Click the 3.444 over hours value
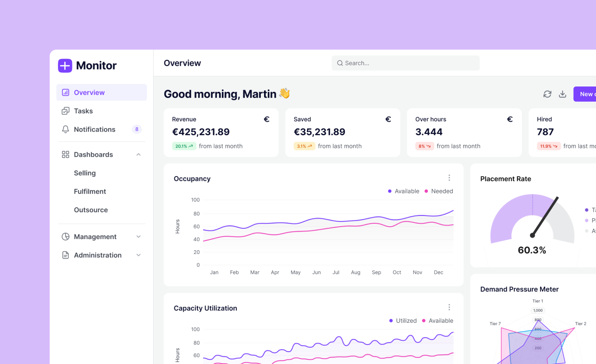Screen dimensions: 596x364 [429, 132]
